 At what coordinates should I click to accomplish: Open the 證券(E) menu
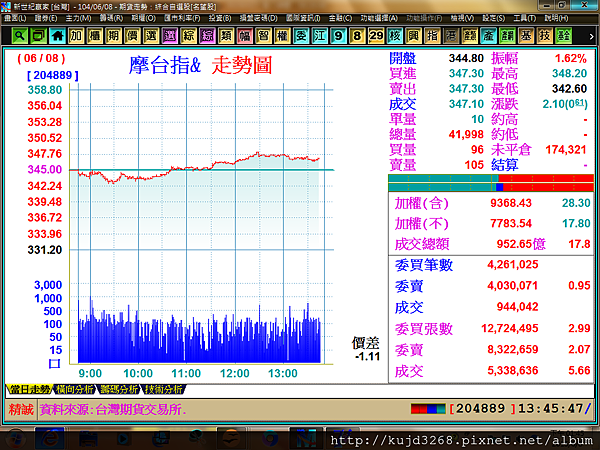(46, 18)
